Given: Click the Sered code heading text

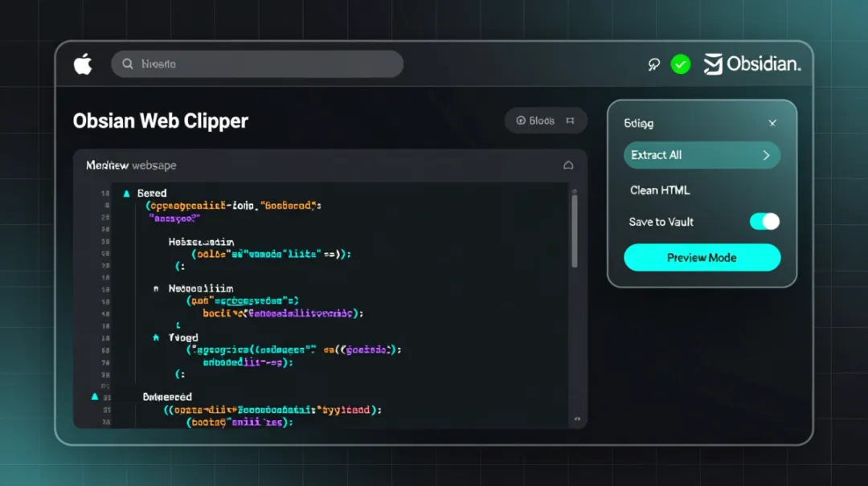Looking at the screenshot, I should (x=152, y=193).
